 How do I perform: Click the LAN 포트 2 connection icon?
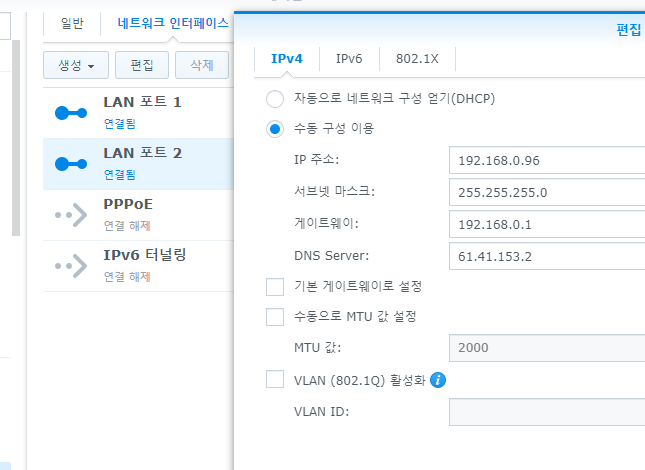pos(71,163)
